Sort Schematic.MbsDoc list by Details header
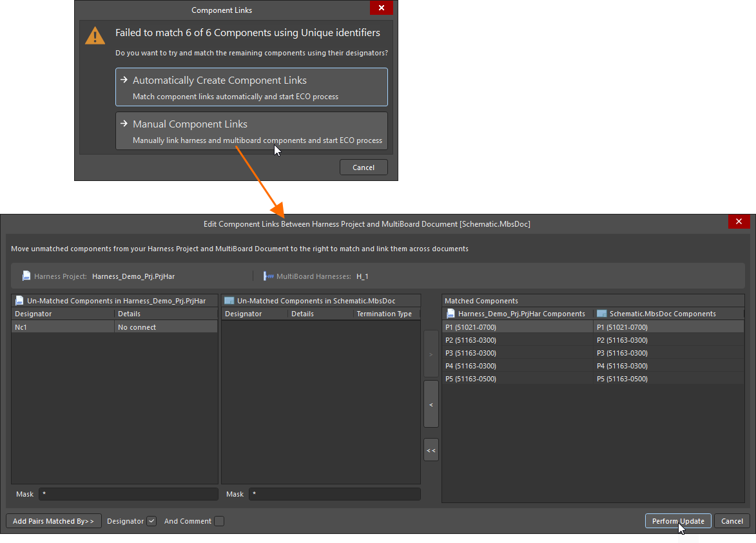Image resolution: width=756 pixels, height=543 pixels. [320, 314]
